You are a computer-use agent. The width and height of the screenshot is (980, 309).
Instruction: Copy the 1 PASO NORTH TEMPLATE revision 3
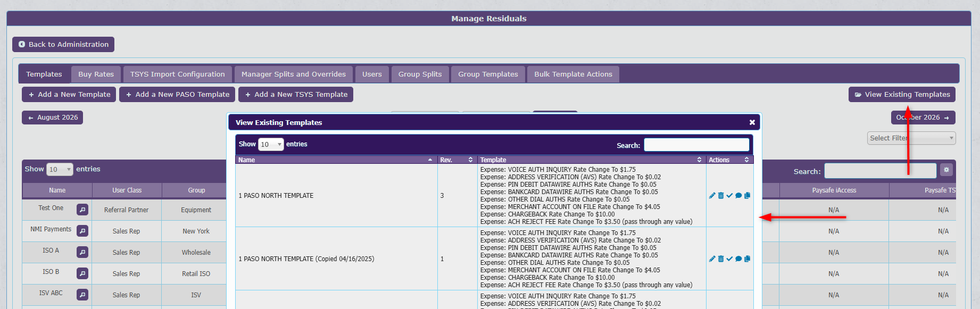click(x=747, y=196)
